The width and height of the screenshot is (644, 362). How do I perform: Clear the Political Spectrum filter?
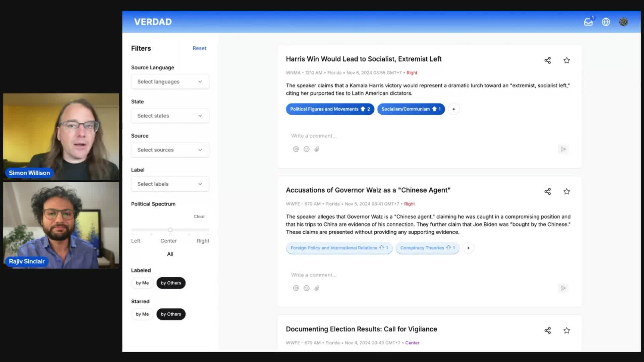coord(199,217)
